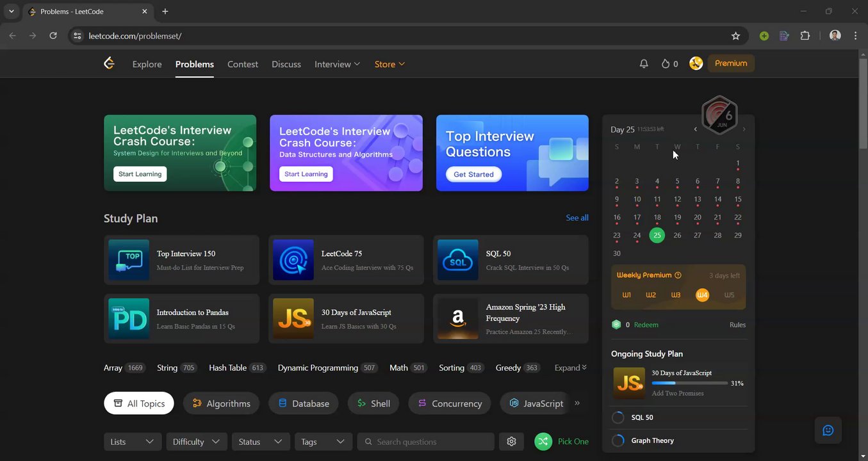Open the Chrome three-dot menu
The width and height of the screenshot is (868, 461).
point(856,36)
